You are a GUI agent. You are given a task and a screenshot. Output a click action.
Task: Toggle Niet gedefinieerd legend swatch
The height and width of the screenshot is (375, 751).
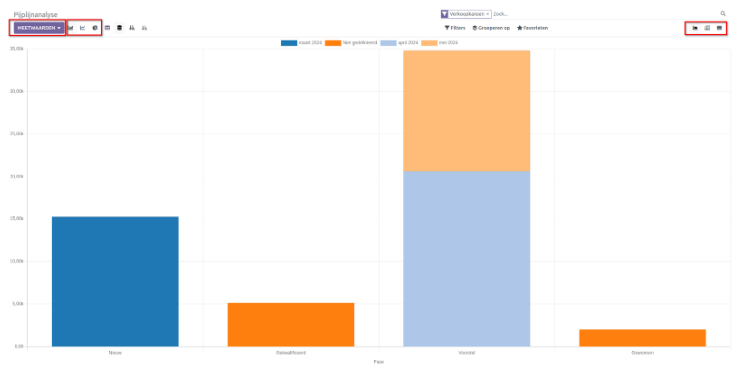pyautogui.click(x=333, y=43)
